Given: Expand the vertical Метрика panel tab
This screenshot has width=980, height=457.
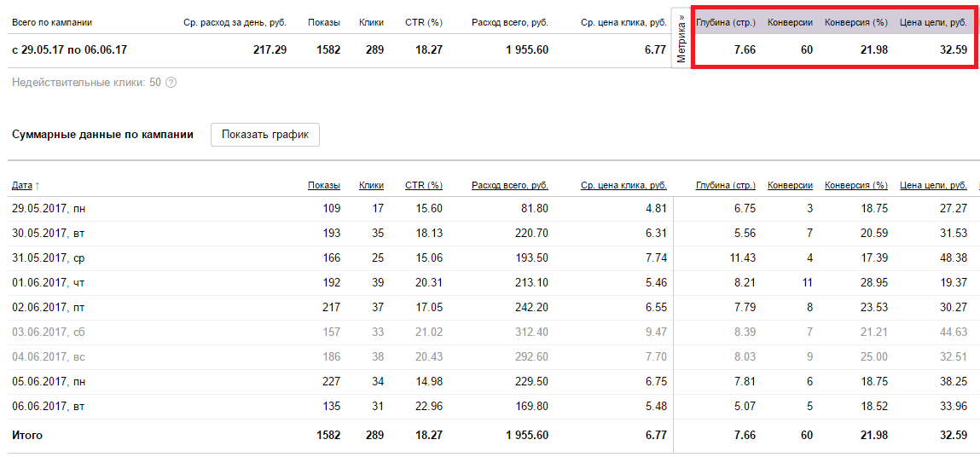Looking at the screenshot, I should (x=681, y=39).
